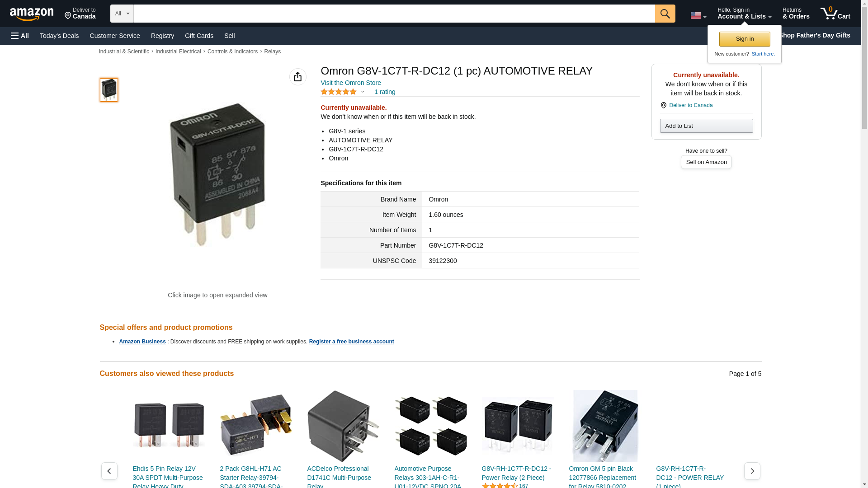The image size is (868, 488).
Task: Click the share icon above product image
Action: [x=297, y=77]
